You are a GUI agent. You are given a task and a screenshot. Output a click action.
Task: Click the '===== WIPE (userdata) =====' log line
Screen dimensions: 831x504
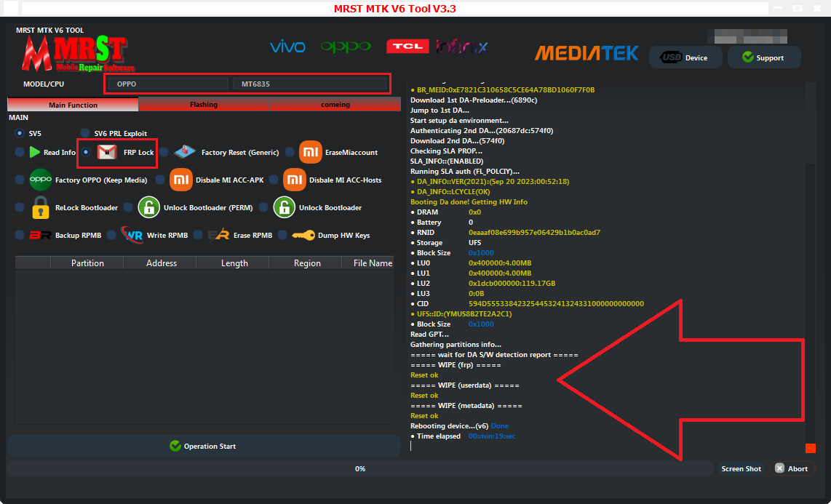(465, 385)
